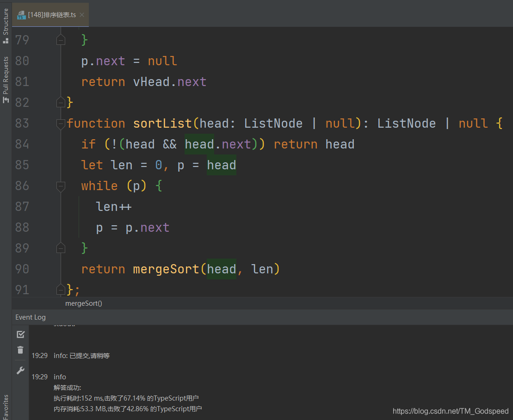Click vHead in the return statement

point(151,82)
